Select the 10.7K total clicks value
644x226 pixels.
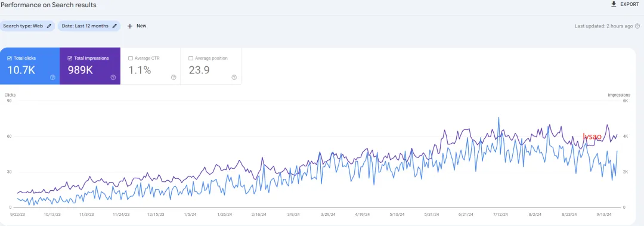(21, 70)
